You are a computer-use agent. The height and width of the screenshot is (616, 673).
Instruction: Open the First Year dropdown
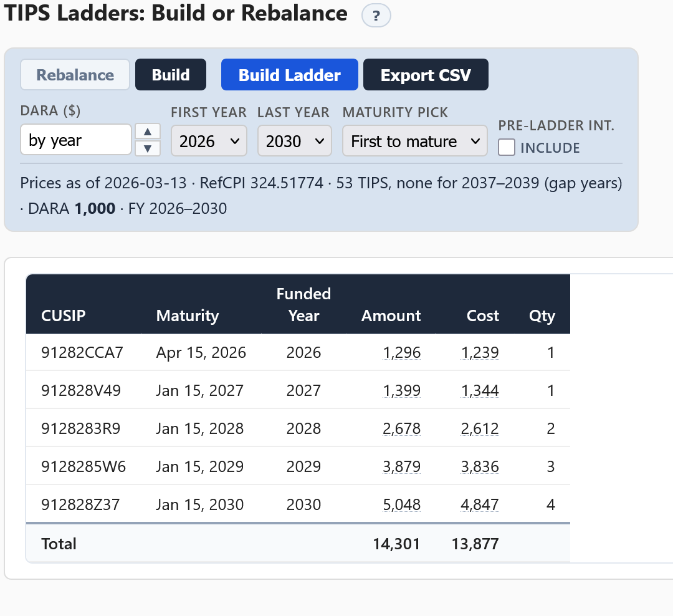tap(209, 141)
